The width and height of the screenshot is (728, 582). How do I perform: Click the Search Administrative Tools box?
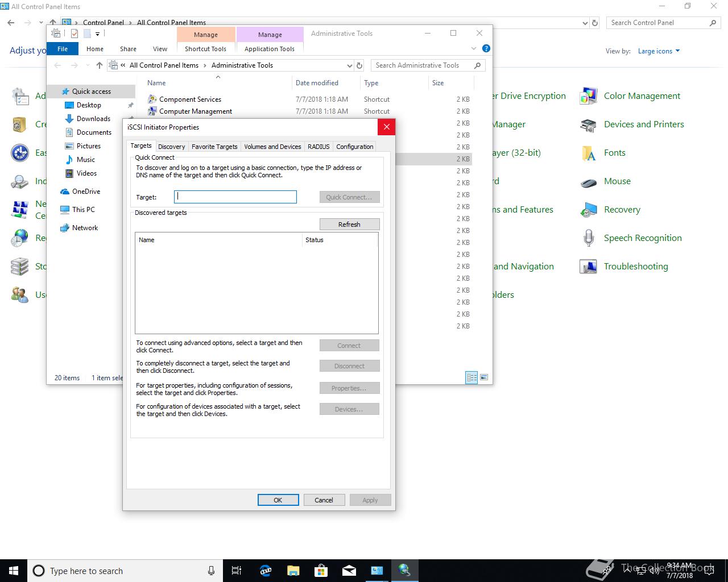point(428,65)
